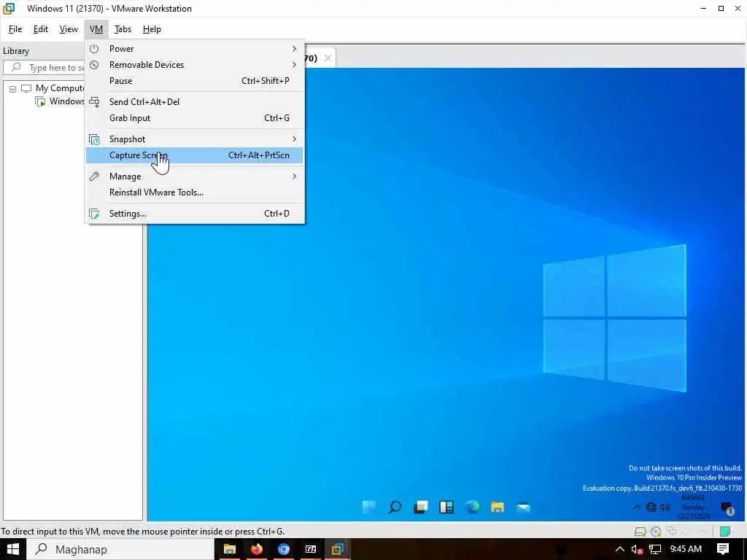
Task: Show hidden icons in host tray
Action: coord(620,550)
